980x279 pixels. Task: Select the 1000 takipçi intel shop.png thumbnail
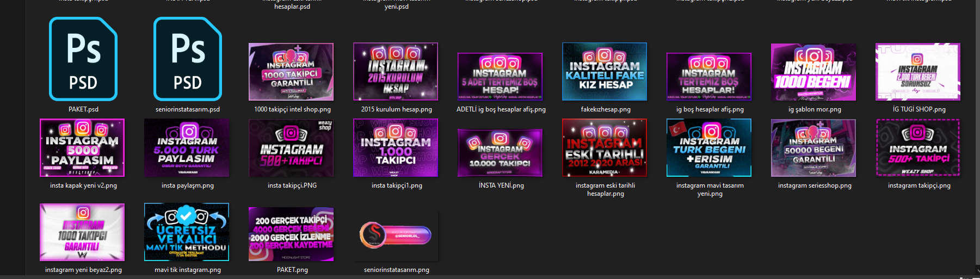tap(291, 72)
